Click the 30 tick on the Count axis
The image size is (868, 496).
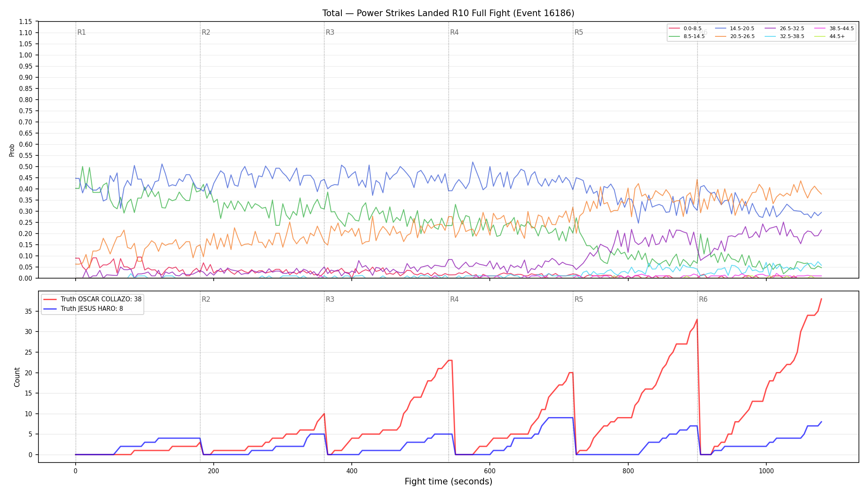pyautogui.click(x=29, y=331)
